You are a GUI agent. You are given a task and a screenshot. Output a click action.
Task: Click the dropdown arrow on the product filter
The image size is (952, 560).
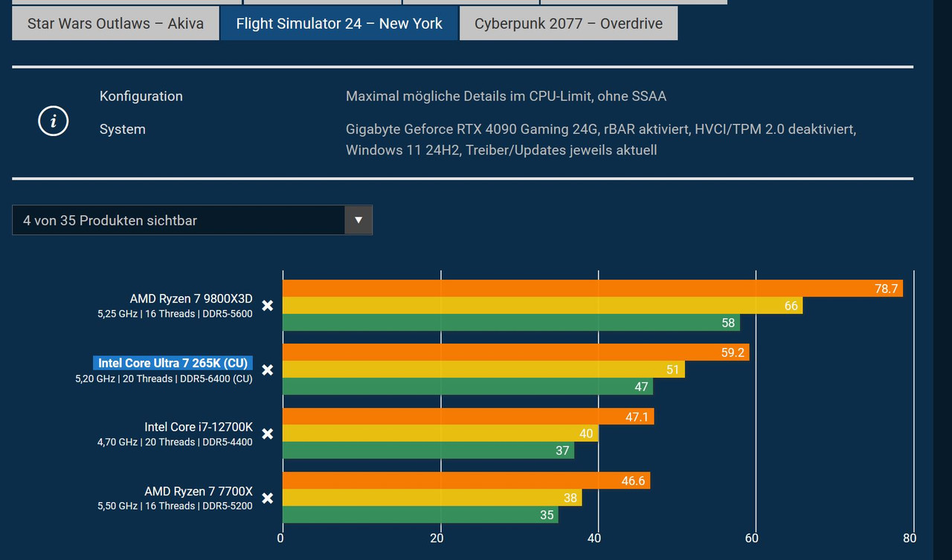(358, 220)
